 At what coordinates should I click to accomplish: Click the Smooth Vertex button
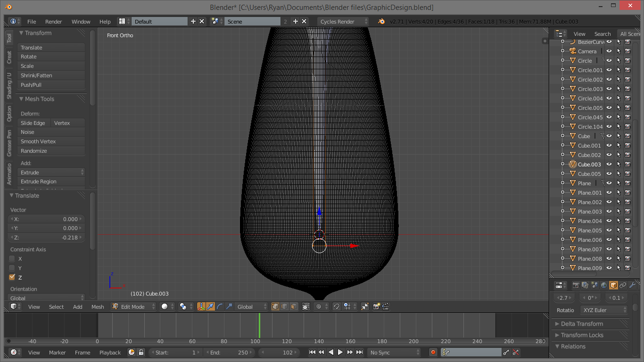(x=51, y=141)
